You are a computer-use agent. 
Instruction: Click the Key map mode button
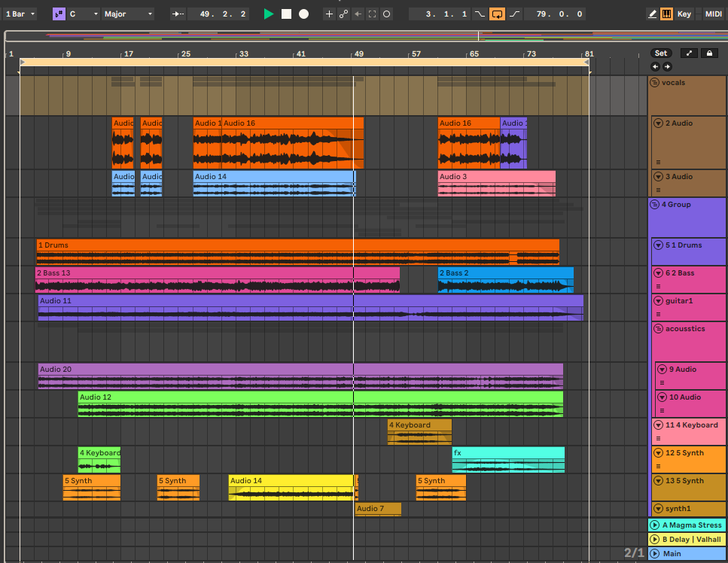684,14
